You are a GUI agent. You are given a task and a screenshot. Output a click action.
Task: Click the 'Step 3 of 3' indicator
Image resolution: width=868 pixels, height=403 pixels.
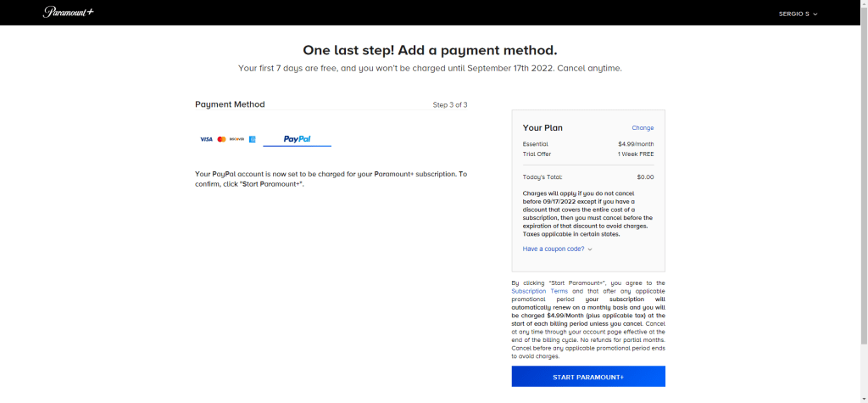(x=450, y=105)
